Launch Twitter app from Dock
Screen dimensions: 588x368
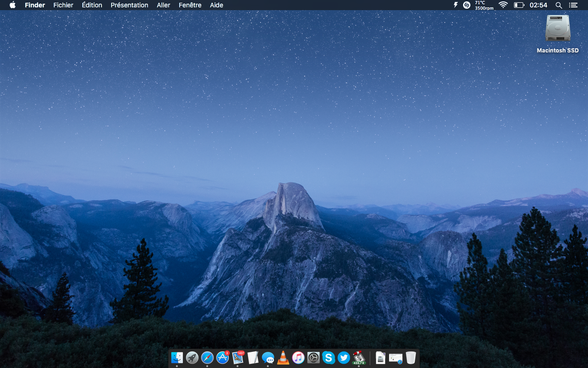[x=344, y=357]
